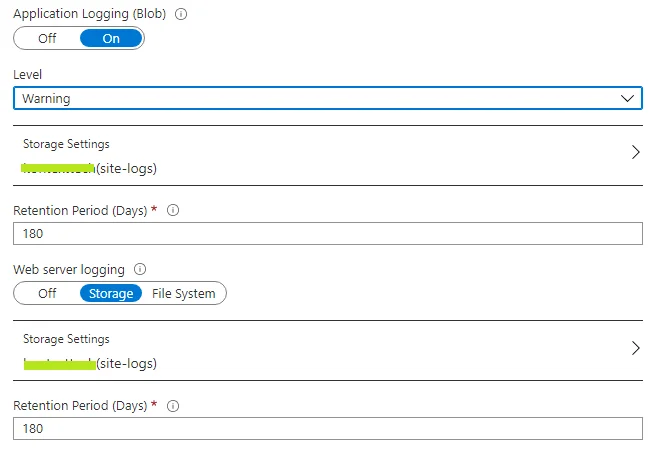Disable Web server logging with Off
Image resolution: width=659 pixels, height=453 pixels.
tap(47, 293)
